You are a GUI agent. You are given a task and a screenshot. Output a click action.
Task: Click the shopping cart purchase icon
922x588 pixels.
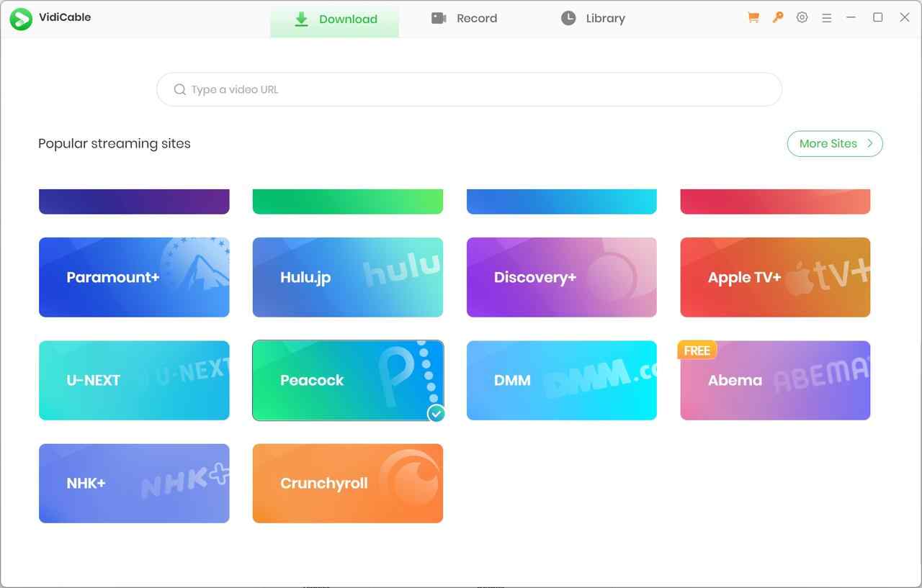tap(753, 18)
